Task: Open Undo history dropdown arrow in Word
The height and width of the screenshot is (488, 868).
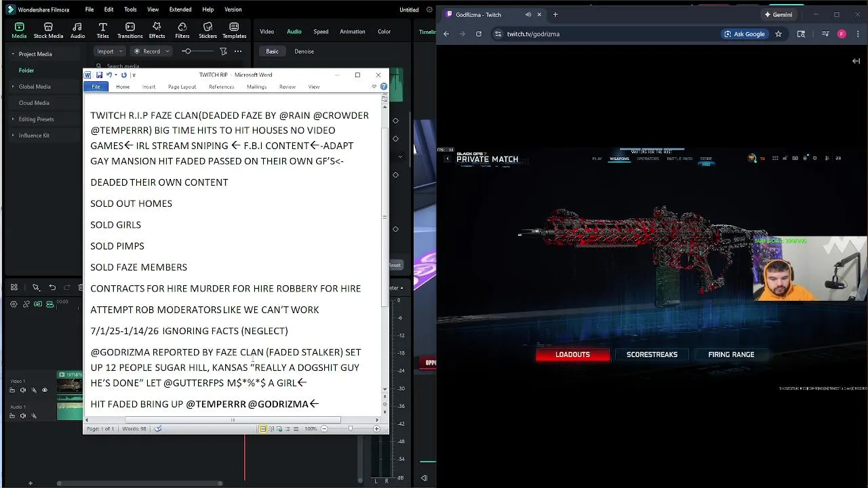Action: coord(115,75)
